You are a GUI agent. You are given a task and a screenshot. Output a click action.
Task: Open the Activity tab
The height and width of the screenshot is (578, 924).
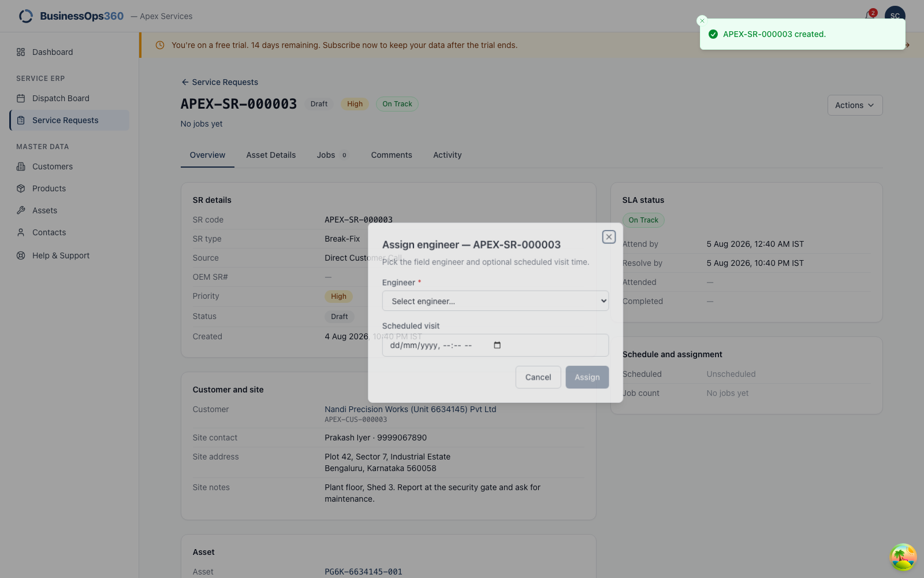point(448,155)
